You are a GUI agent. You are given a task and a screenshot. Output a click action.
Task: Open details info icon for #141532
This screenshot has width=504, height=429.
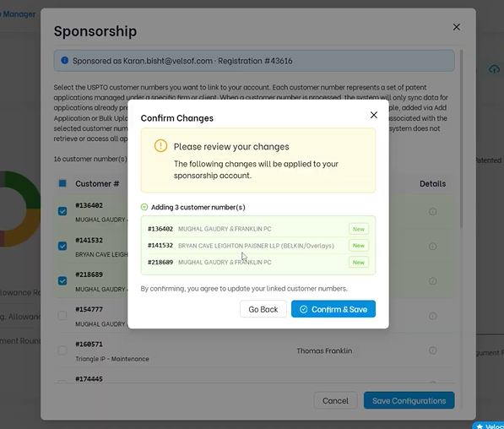click(x=432, y=247)
